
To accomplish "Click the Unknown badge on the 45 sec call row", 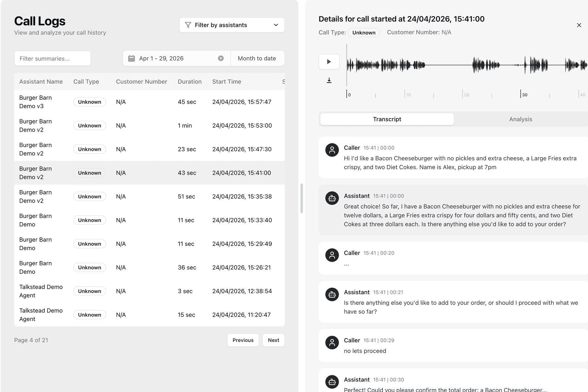I will [90, 102].
